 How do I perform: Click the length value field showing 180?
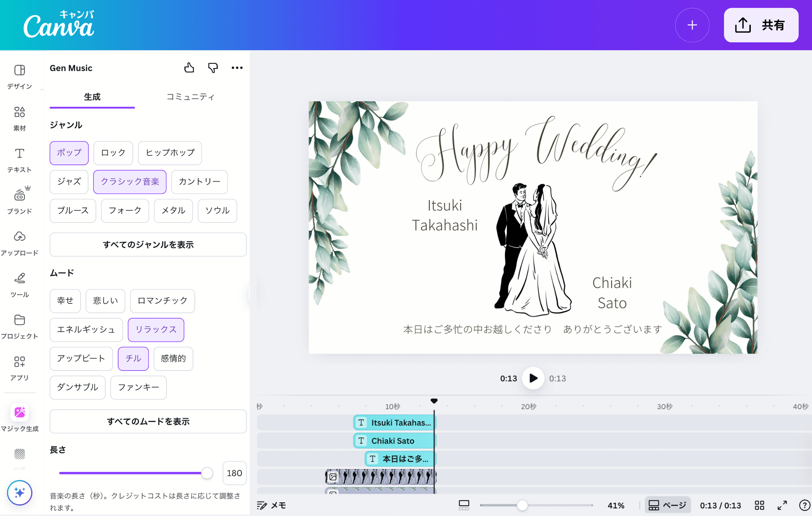point(235,473)
